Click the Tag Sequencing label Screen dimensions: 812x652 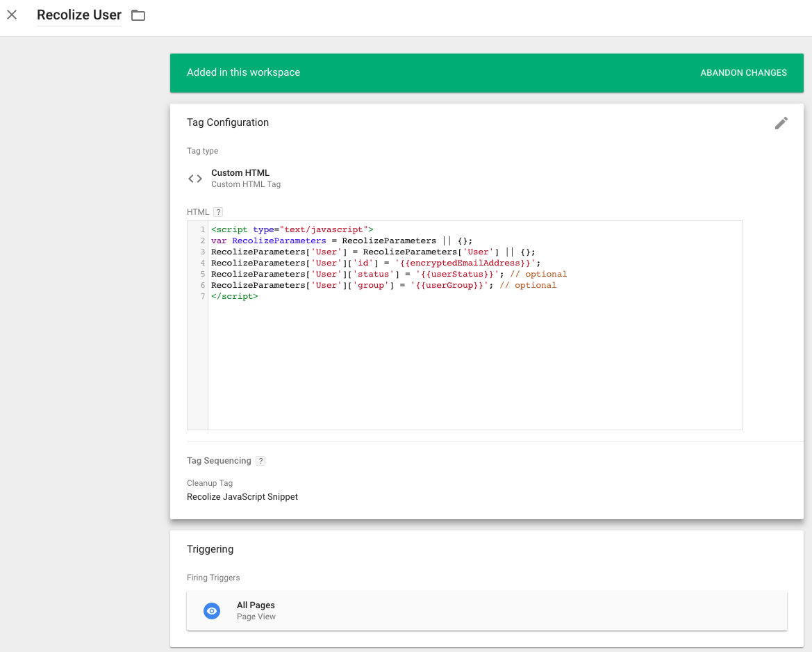[219, 461]
